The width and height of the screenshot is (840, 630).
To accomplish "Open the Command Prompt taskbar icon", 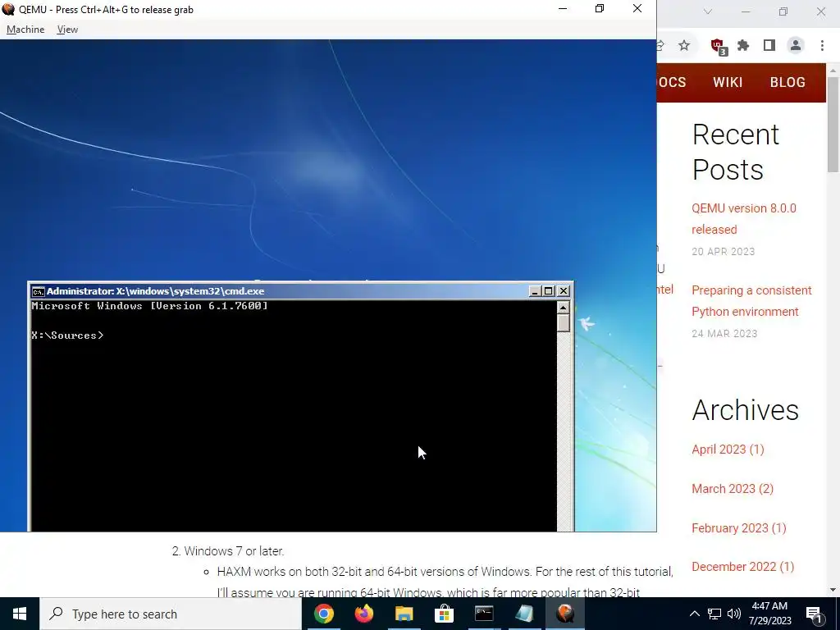I will pyautogui.click(x=484, y=614).
